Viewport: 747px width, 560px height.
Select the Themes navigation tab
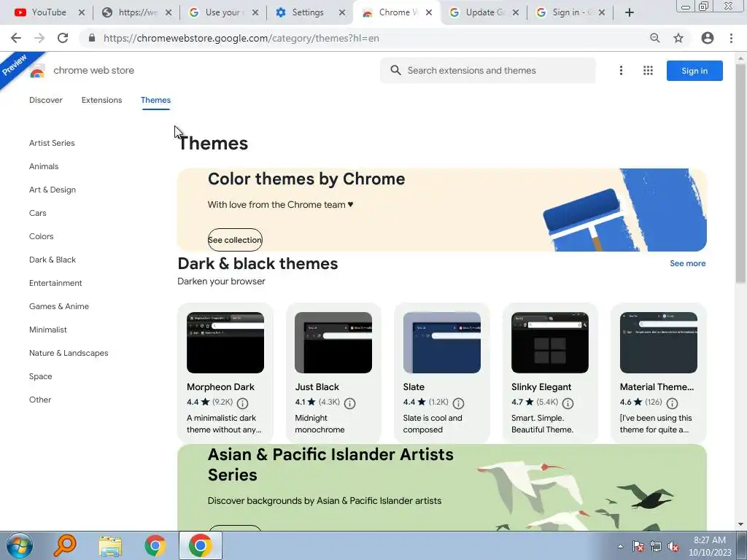[x=156, y=100]
